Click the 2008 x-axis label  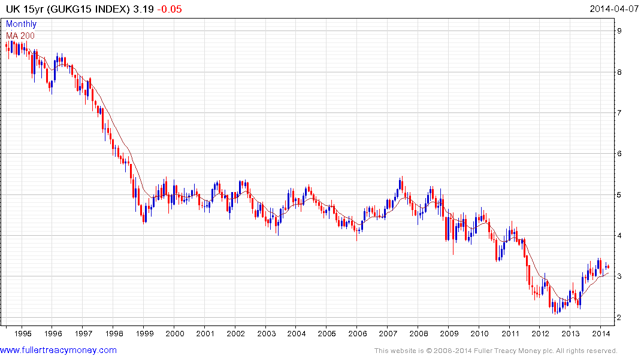(419, 333)
